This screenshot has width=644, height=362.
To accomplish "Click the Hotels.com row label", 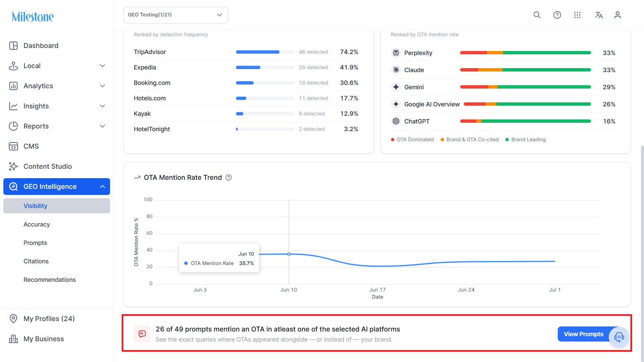I will (150, 98).
